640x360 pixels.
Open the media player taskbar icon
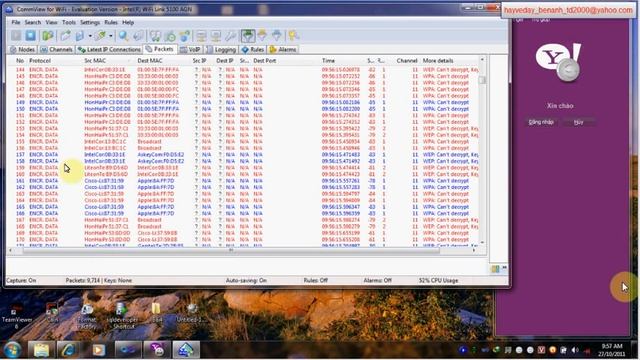[98, 350]
